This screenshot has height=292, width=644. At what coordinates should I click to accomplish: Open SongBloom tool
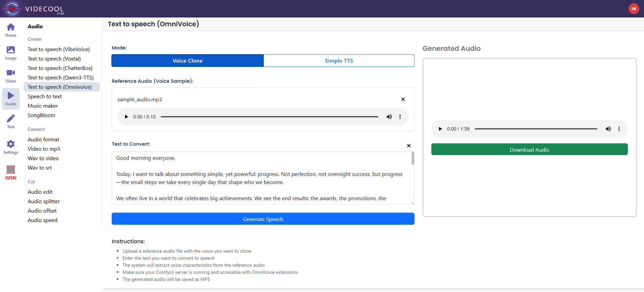click(x=41, y=115)
